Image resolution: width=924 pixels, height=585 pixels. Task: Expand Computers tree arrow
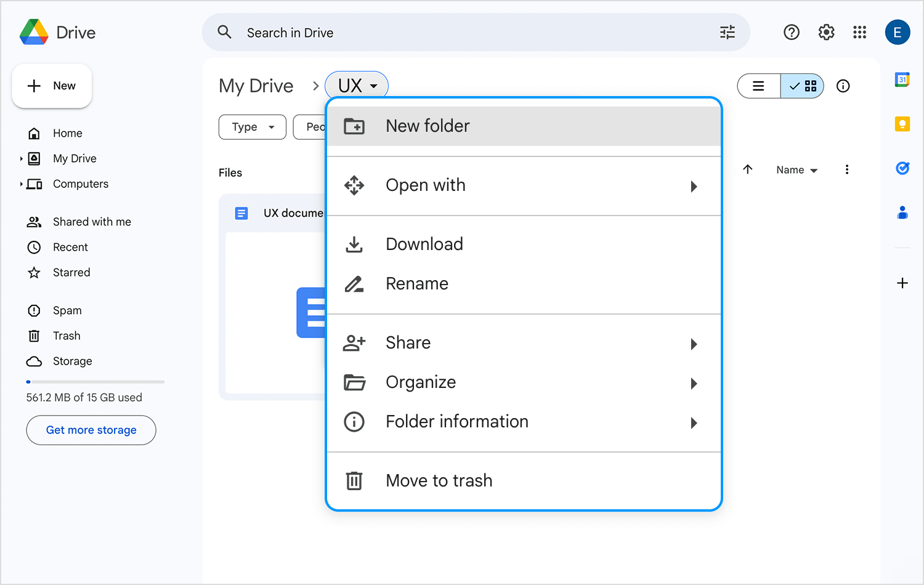(x=22, y=184)
